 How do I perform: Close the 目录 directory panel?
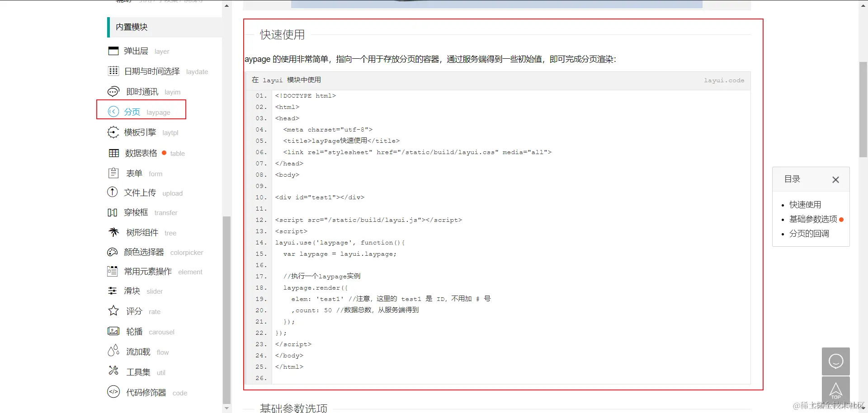(835, 179)
